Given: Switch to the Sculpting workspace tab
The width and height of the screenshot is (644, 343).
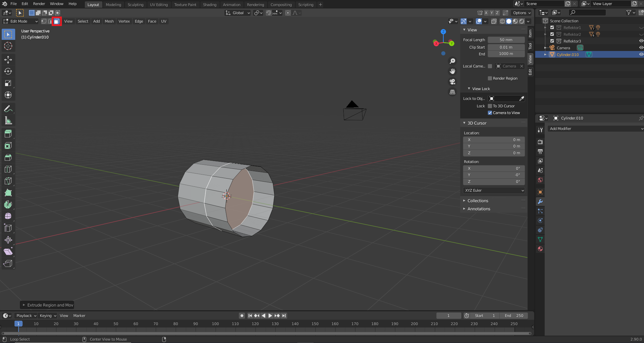Looking at the screenshot, I should tap(135, 5).
